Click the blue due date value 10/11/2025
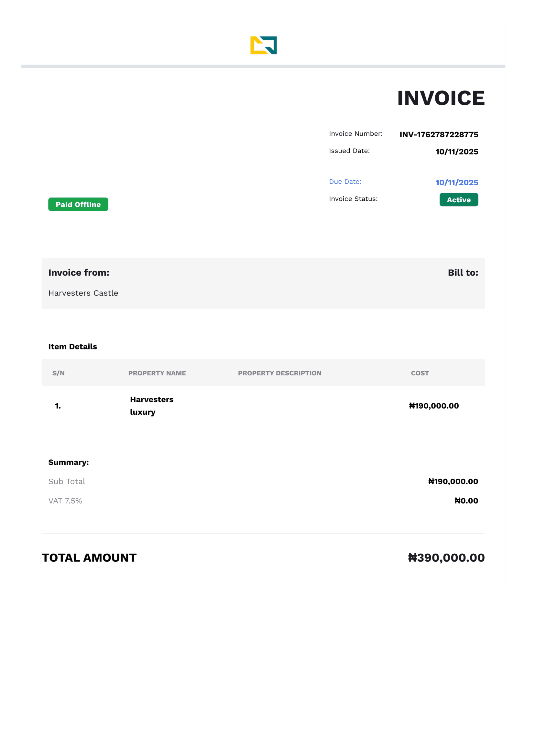 [457, 182]
